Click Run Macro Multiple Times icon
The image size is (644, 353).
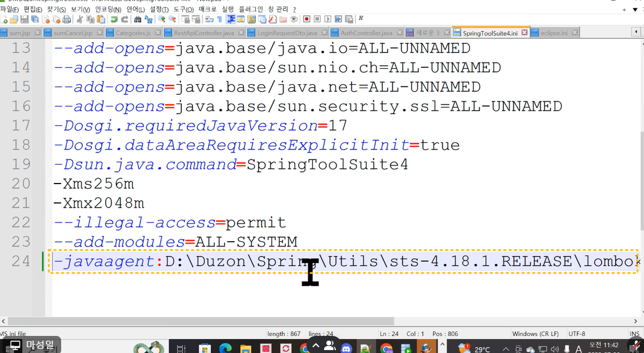[338, 19]
